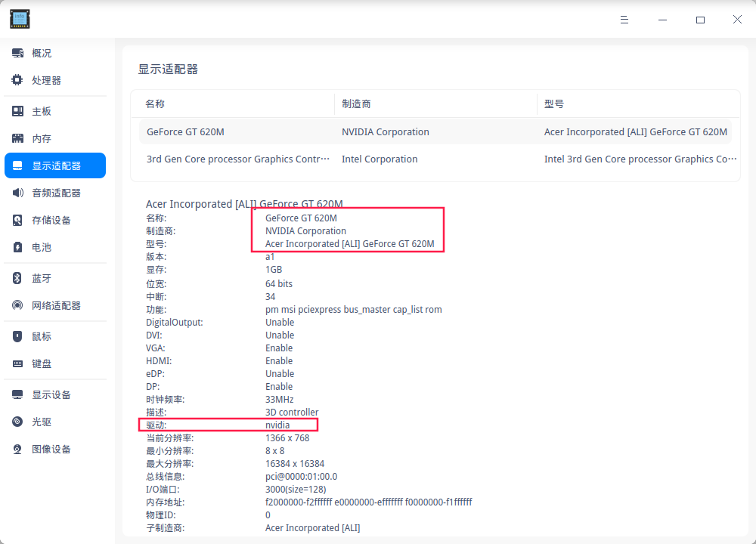This screenshot has height=544, width=756.
Task: Click the 制造商 column header
Action: point(436,104)
